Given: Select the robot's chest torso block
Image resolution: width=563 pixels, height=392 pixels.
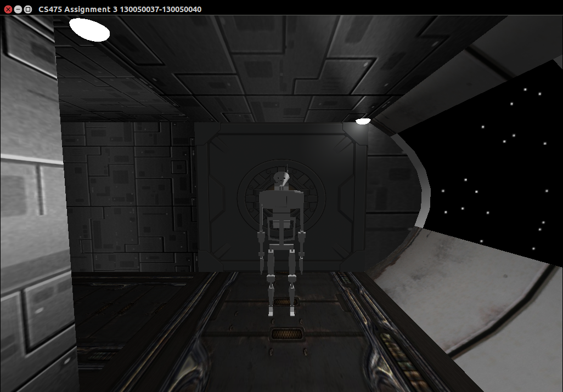Looking at the screenshot, I should (x=281, y=202).
